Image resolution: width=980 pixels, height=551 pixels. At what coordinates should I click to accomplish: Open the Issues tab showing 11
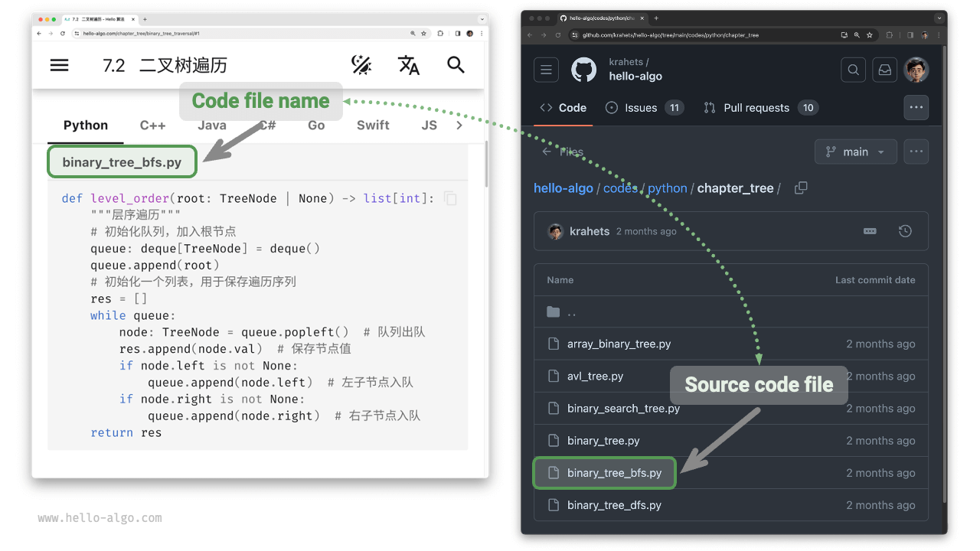tap(641, 107)
